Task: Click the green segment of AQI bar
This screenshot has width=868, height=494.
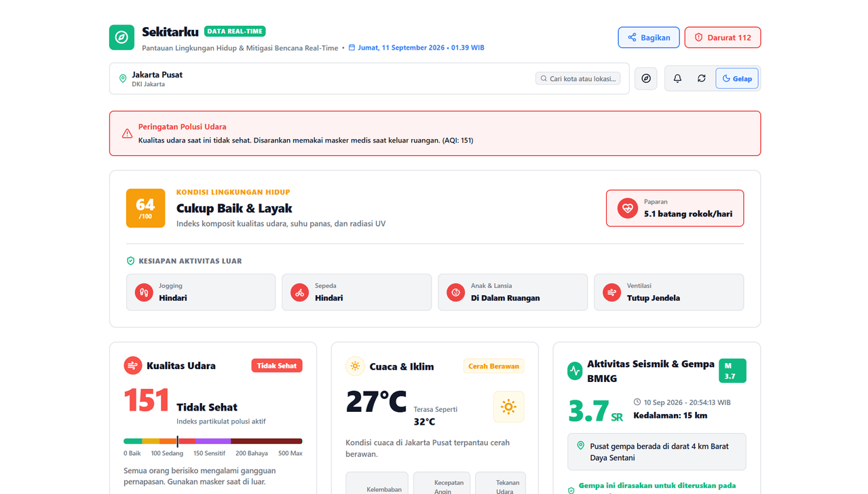Action: pyautogui.click(x=133, y=441)
